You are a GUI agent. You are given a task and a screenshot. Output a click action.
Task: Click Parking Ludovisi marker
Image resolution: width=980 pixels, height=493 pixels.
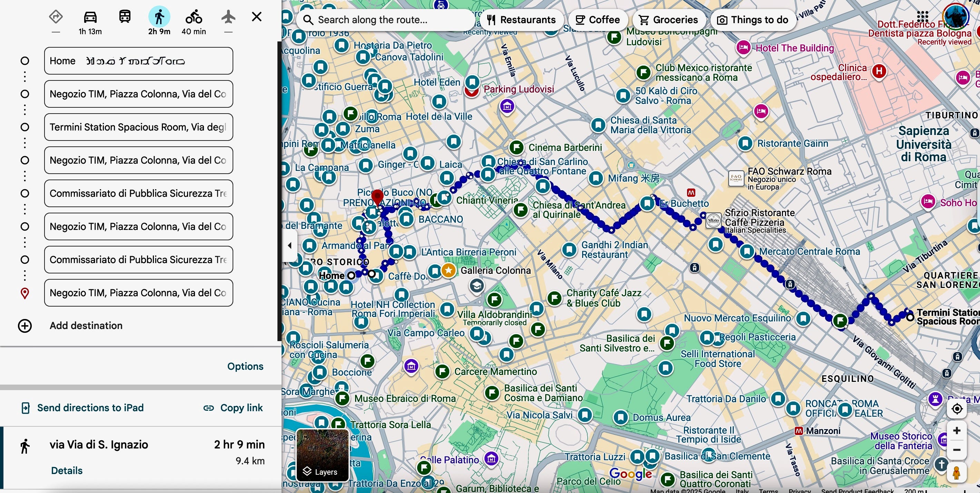472,91
